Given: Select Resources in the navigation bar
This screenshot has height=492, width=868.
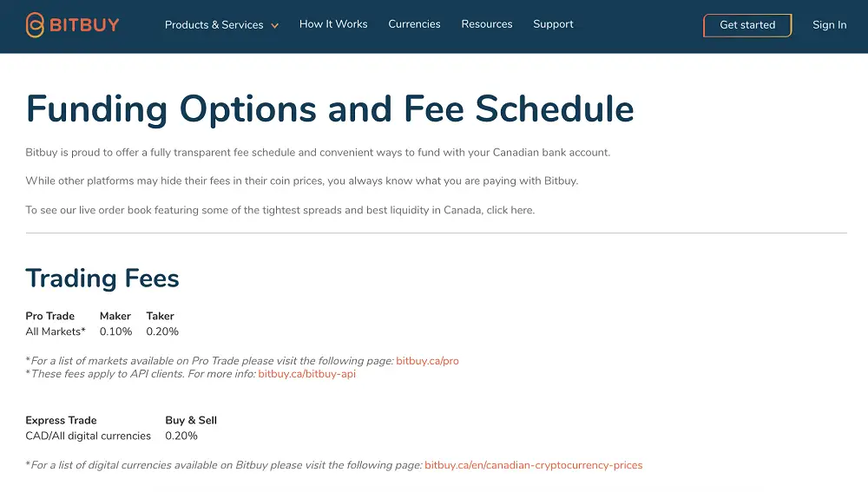Looking at the screenshot, I should [x=487, y=24].
